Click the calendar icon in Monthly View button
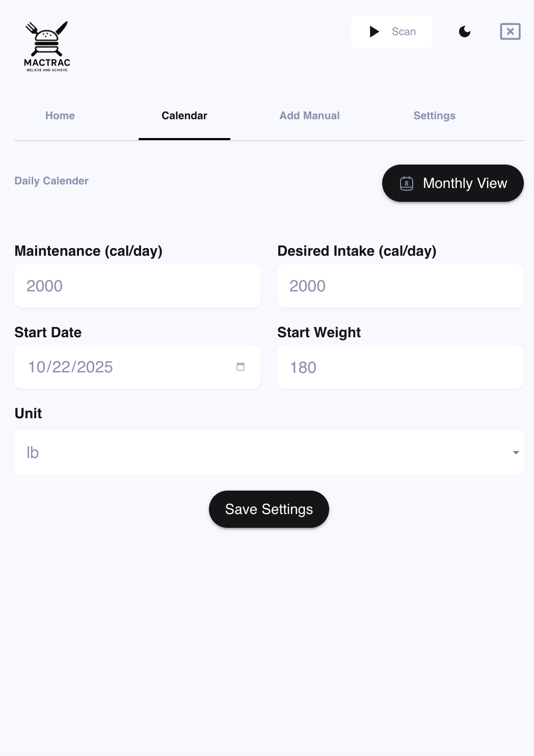This screenshot has width=534, height=756. tap(406, 183)
